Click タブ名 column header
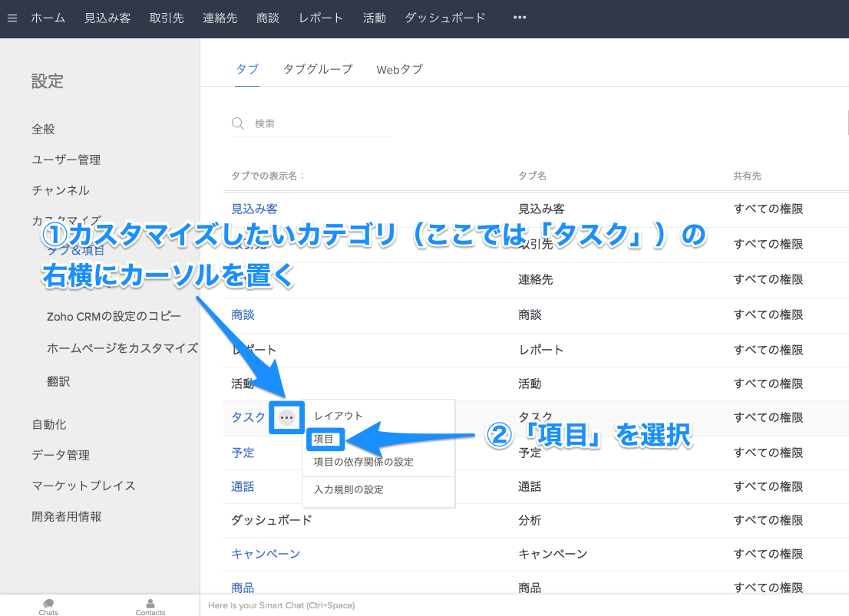 [532, 176]
